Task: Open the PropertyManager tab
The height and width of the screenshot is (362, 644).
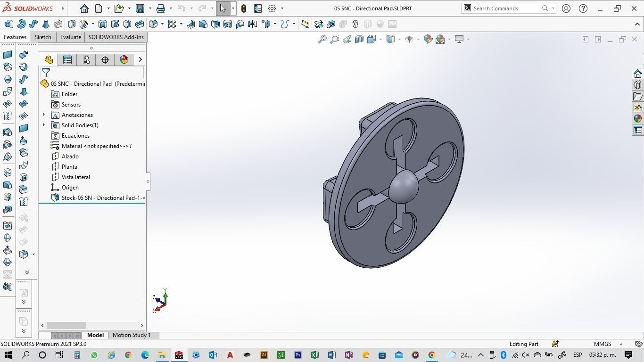Action: click(67, 59)
